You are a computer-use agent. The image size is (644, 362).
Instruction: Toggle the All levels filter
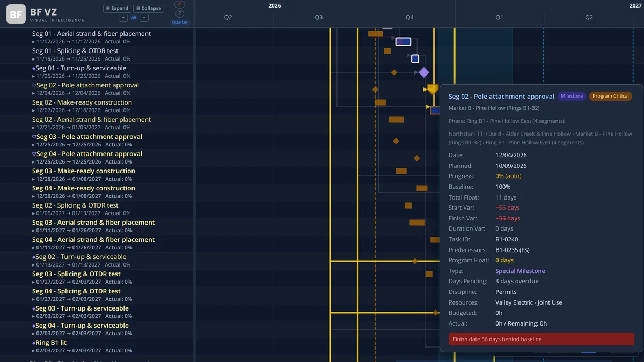coord(134,18)
